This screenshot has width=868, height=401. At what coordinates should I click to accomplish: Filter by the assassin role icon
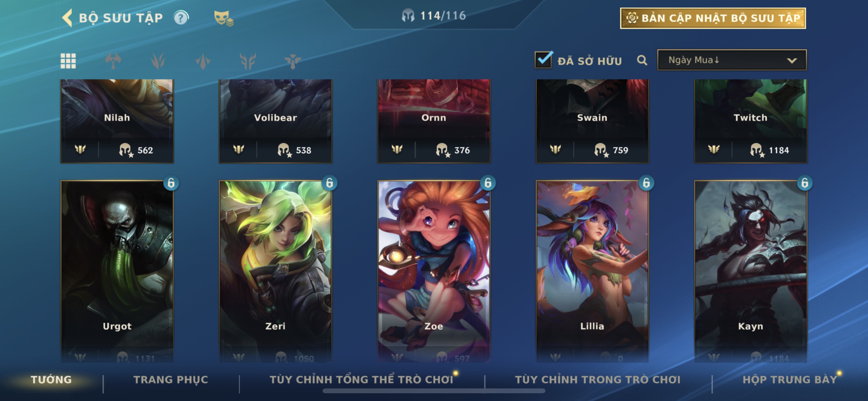click(x=203, y=61)
